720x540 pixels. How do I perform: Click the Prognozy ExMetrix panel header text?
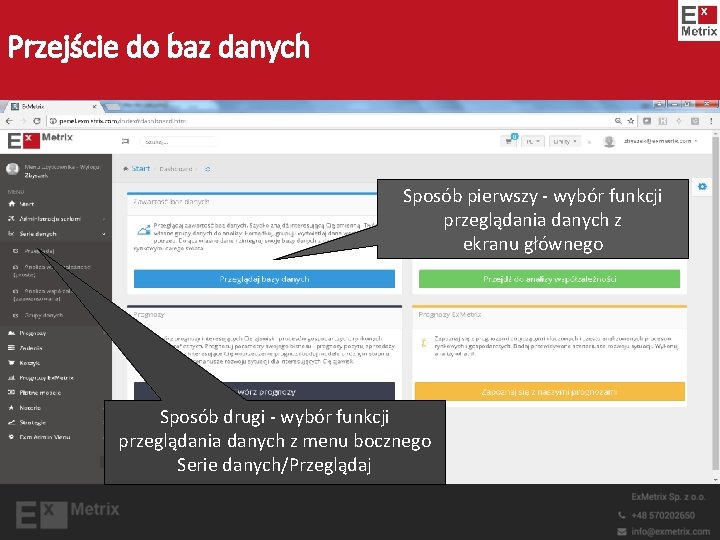pyautogui.click(x=450, y=315)
